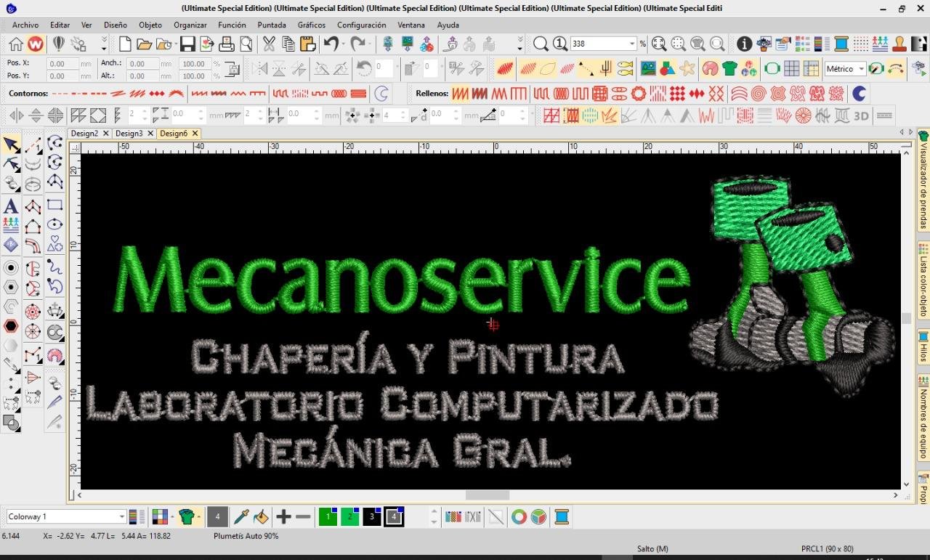
Task: Toggle the 3D stitch effect button
Action: [x=861, y=115]
